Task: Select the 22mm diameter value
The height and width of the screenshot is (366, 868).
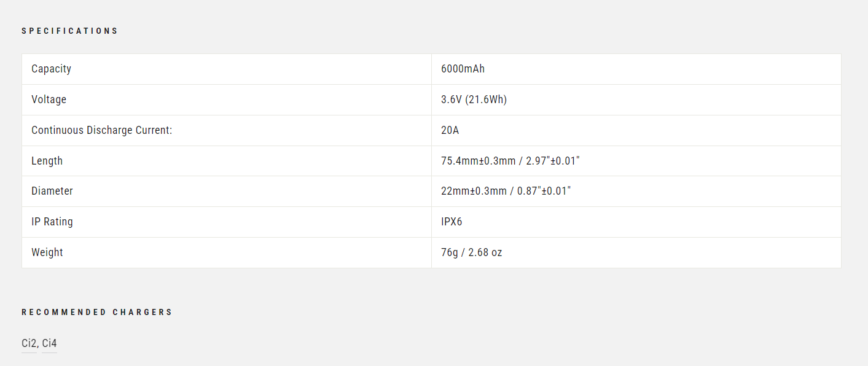Action: [506, 191]
